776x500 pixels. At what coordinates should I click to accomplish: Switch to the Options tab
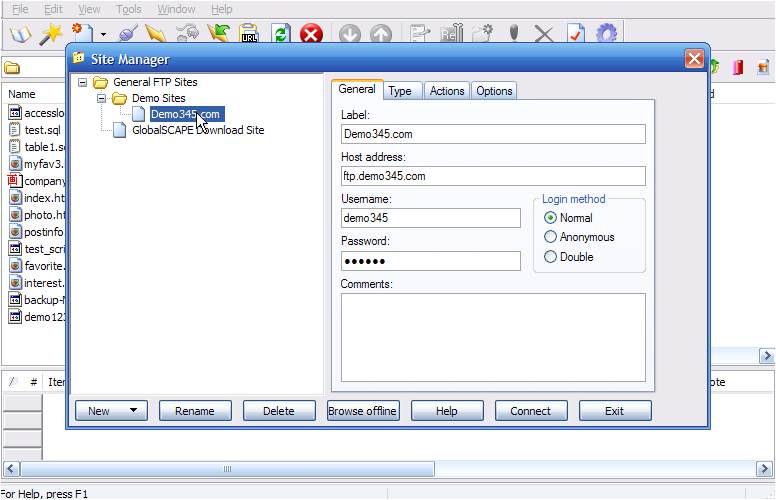[x=494, y=91]
